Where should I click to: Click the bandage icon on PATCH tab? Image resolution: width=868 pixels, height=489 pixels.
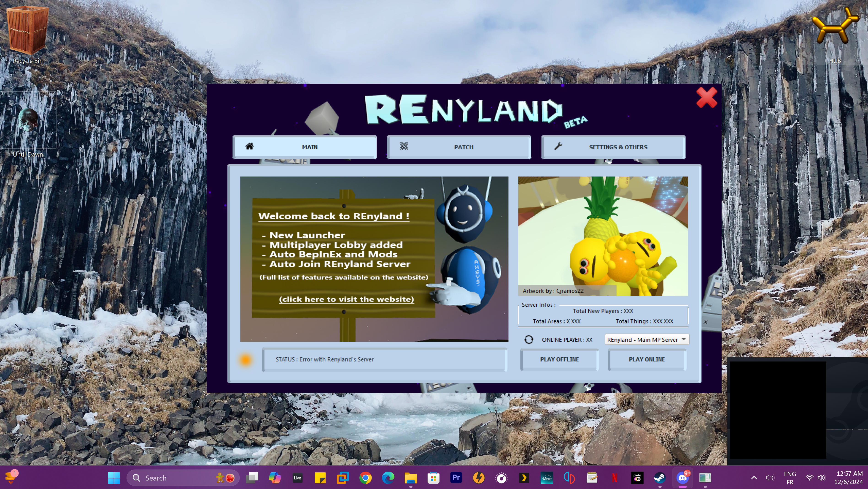404,146
